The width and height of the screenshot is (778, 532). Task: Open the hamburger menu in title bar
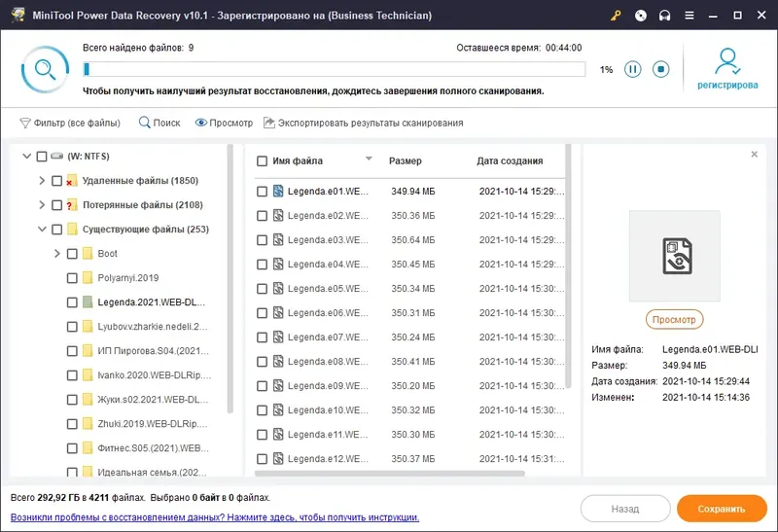pos(690,16)
